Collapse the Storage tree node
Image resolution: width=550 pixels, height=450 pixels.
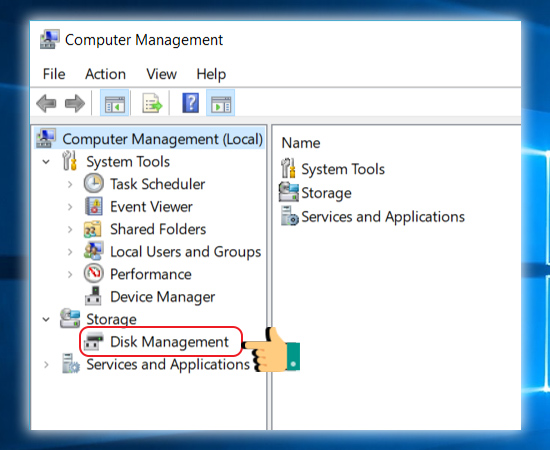point(46,320)
